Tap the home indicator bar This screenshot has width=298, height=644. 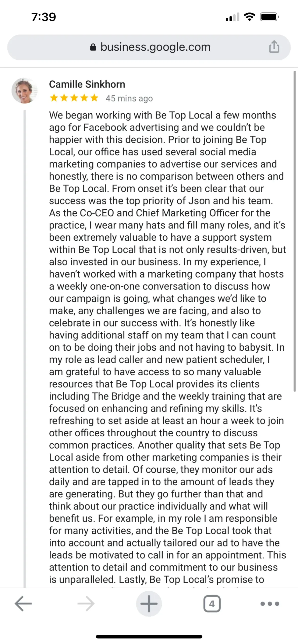(149, 637)
